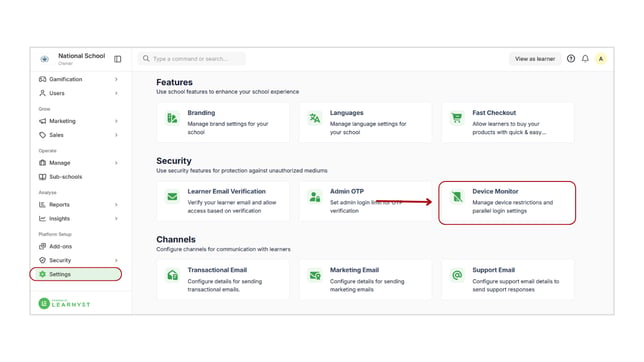Toggle the sidebar collapse icon
This screenshot has width=644, height=362.
point(117,59)
